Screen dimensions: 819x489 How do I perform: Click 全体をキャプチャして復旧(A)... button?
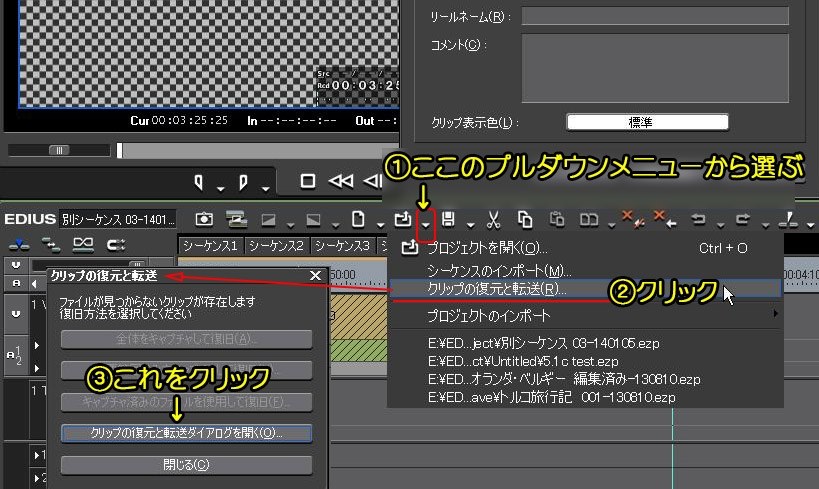coord(186,339)
